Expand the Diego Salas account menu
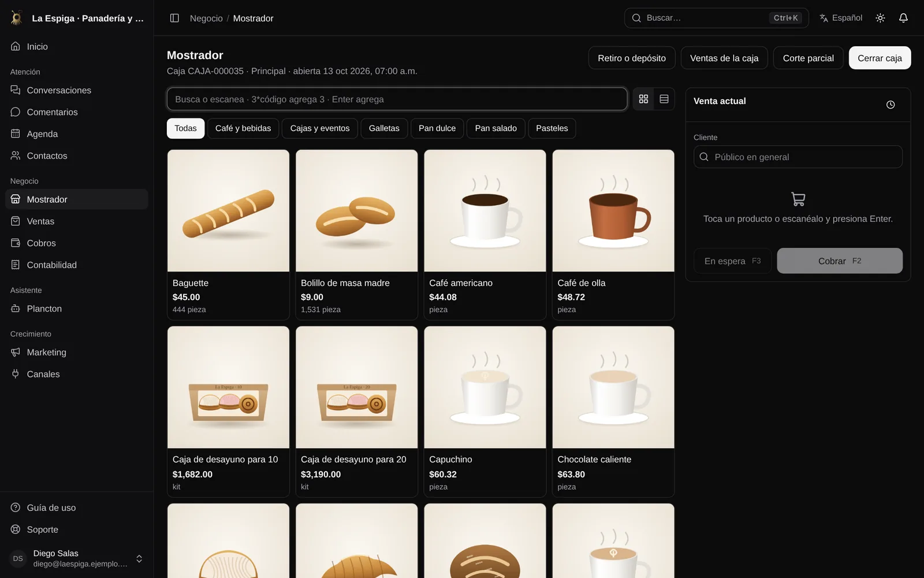 (x=77, y=558)
